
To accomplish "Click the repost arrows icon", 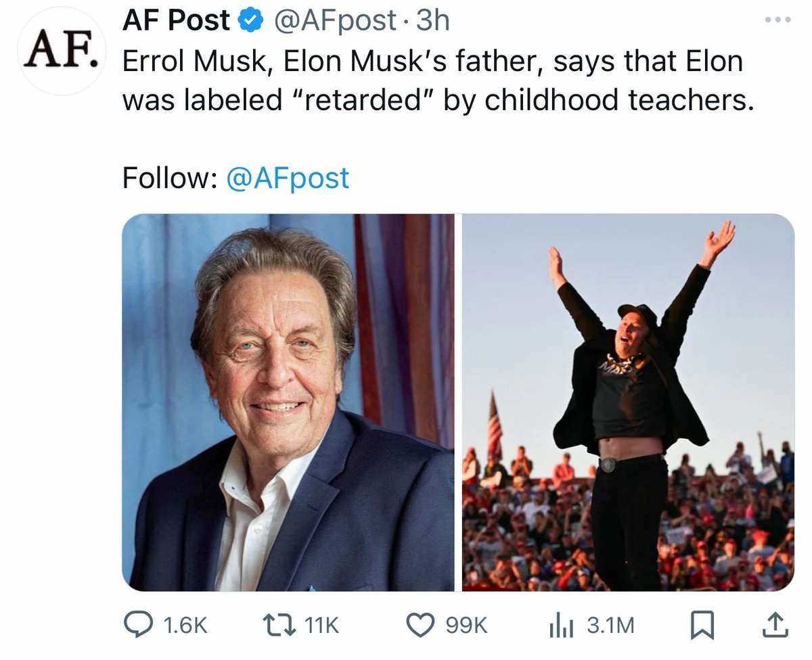I will [x=279, y=625].
